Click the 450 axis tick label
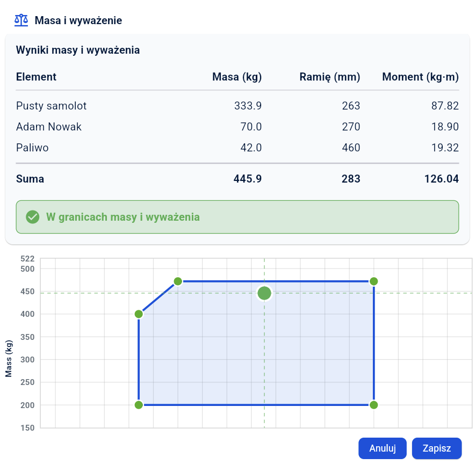This screenshot has width=476, height=472. [27, 292]
